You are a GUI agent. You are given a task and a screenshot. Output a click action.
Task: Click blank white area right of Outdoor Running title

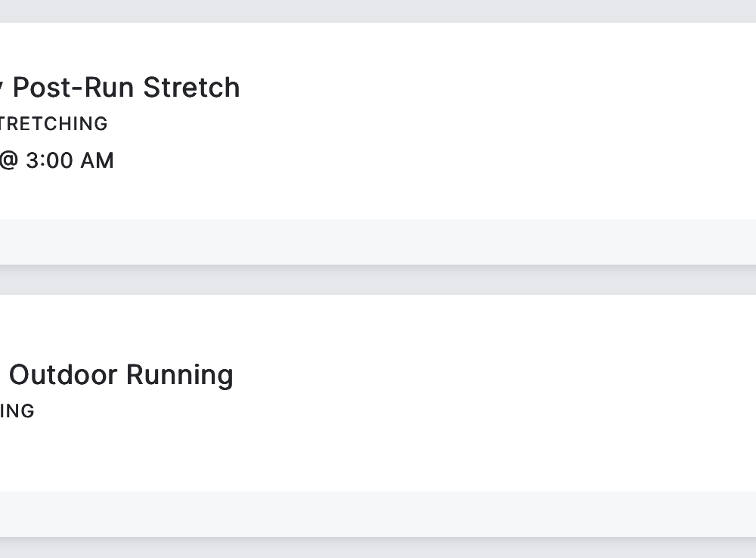pyautogui.click(x=491, y=375)
